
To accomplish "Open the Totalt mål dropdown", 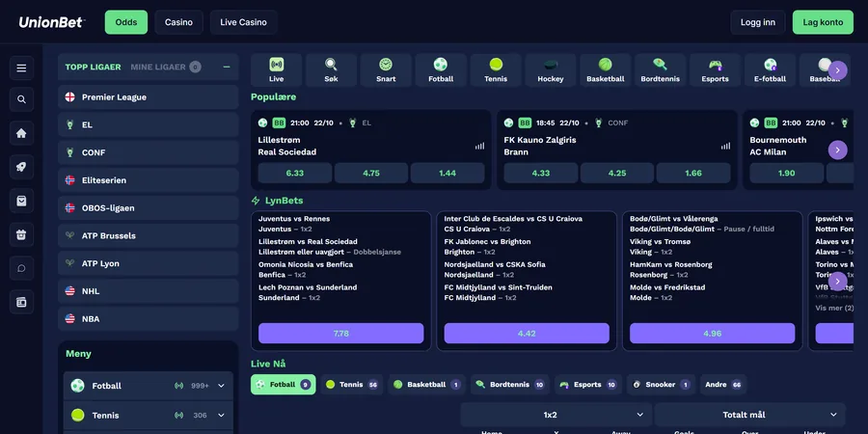I will pos(750,415).
